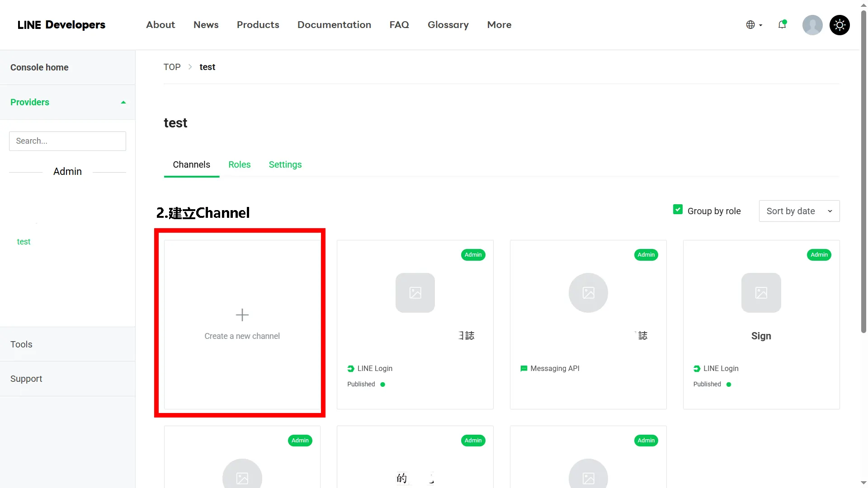Open the language globe dropdown
Viewport: 868px width, 488px height.
tap(753, 25)
